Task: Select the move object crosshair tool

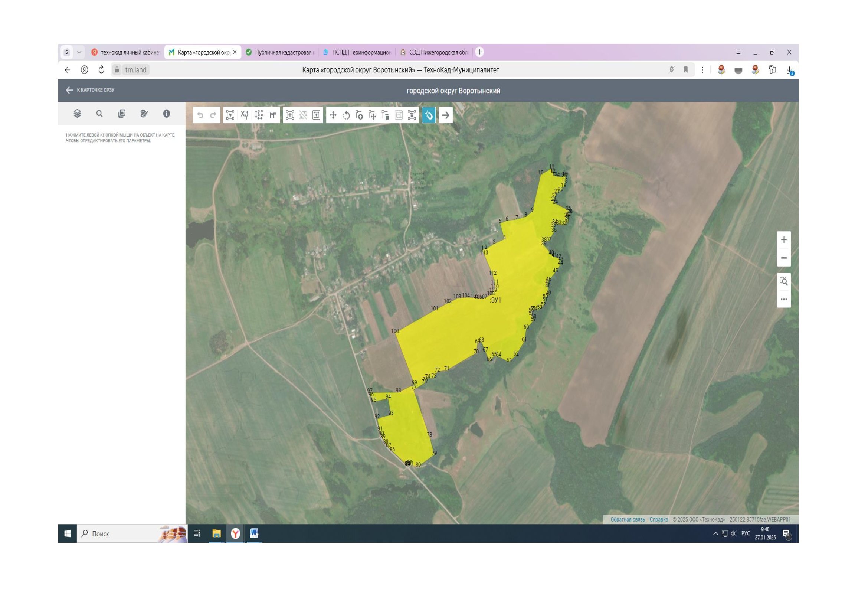Action: [333, 115]
